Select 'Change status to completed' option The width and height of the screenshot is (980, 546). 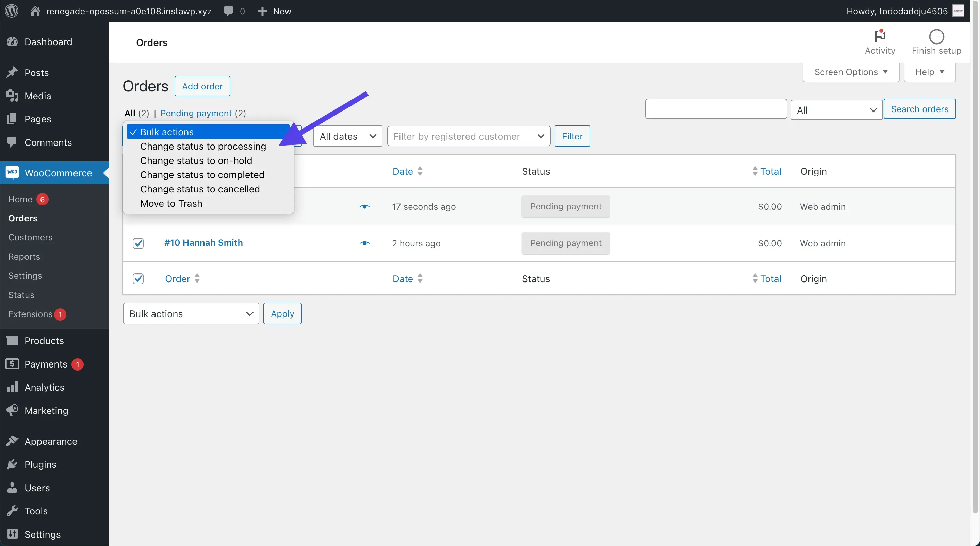tap(202, 175)
